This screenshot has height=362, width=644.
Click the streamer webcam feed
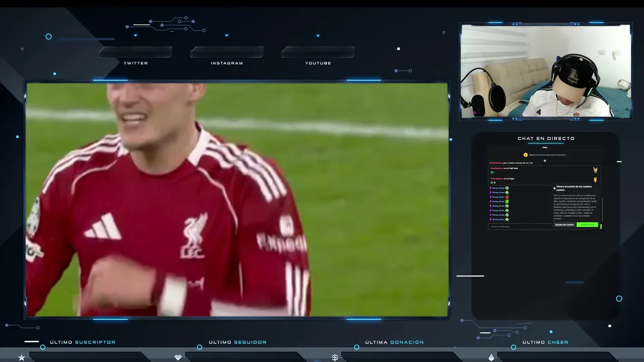(x=546, y=71)
